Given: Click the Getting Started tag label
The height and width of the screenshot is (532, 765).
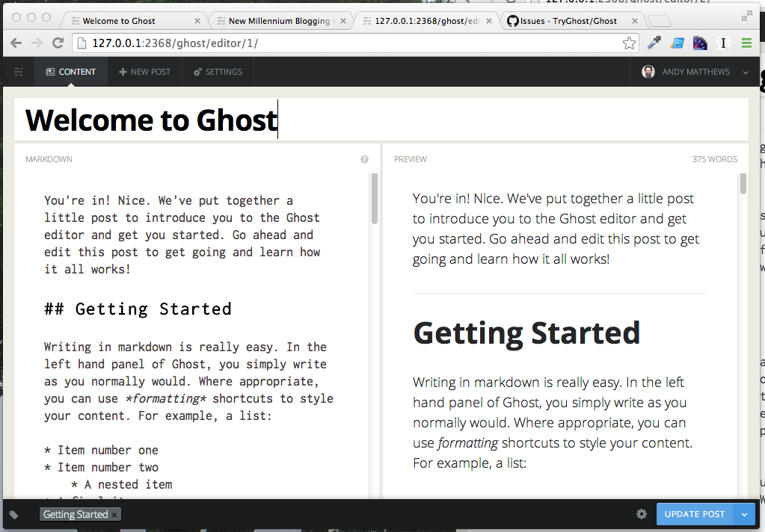Looking at the screenshot, I should 75,515.
